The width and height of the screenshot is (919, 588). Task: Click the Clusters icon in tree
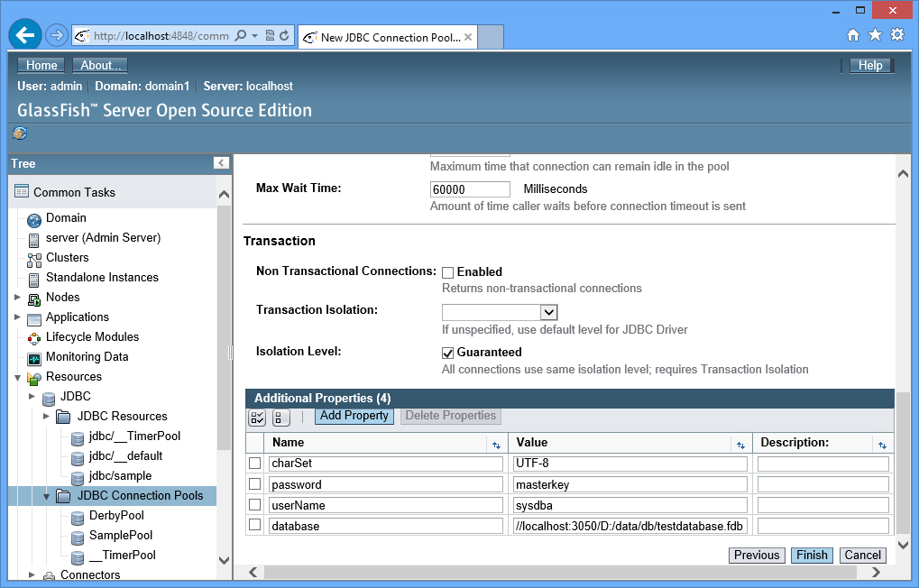34,260
